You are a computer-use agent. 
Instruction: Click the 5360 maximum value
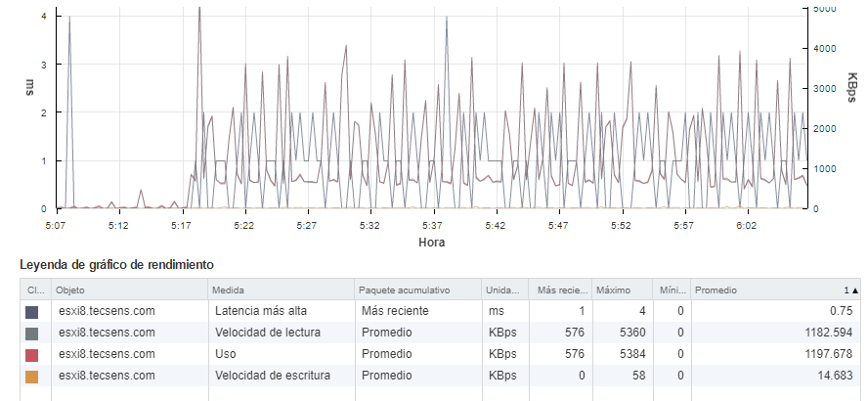(632, 333)
